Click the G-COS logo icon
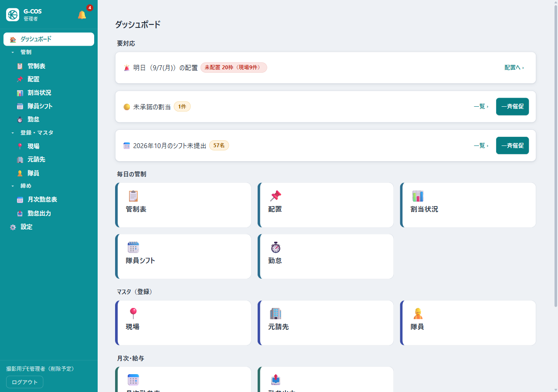Image resolution: width=558 pixels, height=392 pixels. tap(13, 14)
